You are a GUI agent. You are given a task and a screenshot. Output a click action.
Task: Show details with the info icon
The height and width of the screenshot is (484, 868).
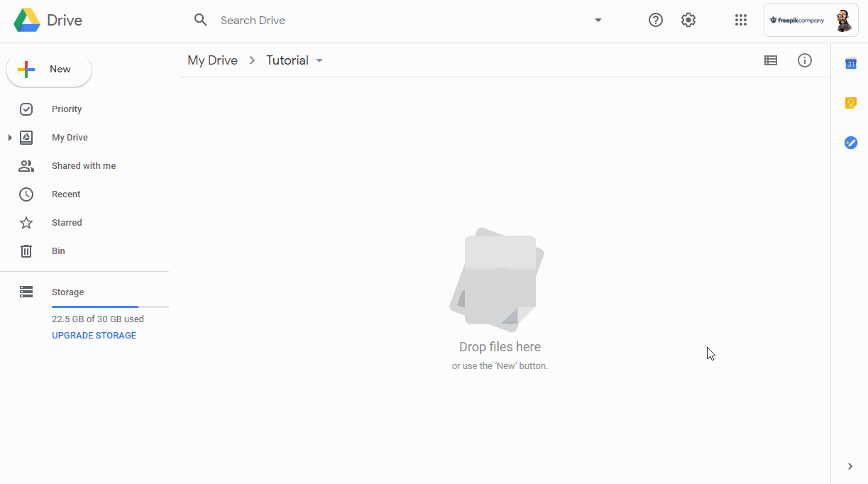pos(805,60)
